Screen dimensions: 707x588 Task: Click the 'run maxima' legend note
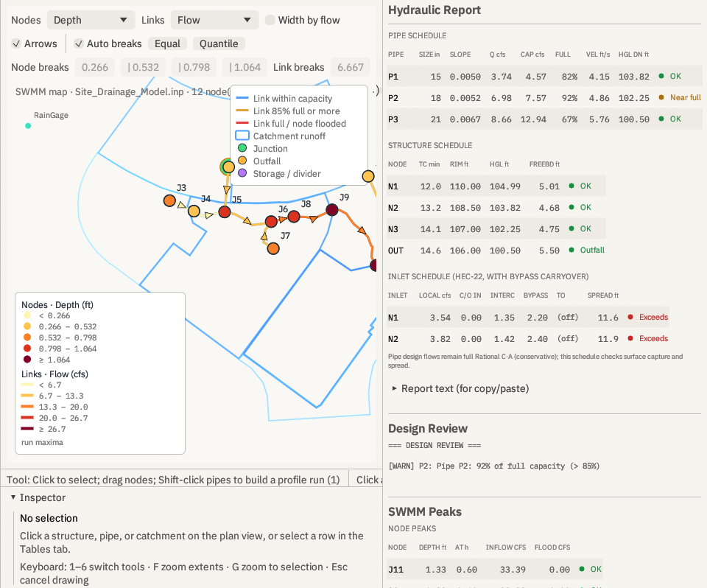(x=42, y=442)
